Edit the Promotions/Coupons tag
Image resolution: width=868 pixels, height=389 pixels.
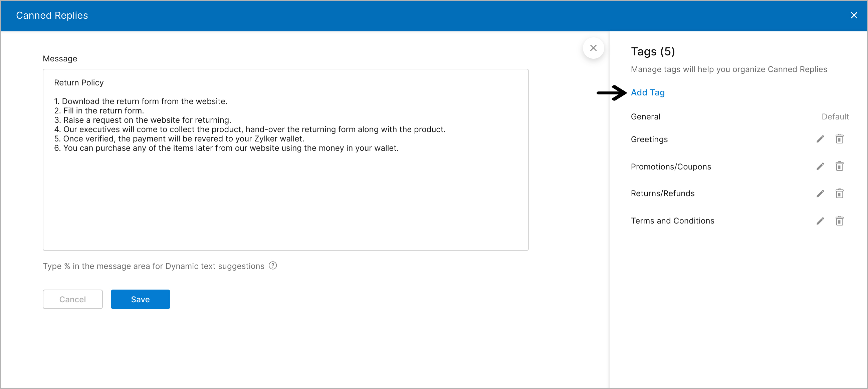click(820, 166)
